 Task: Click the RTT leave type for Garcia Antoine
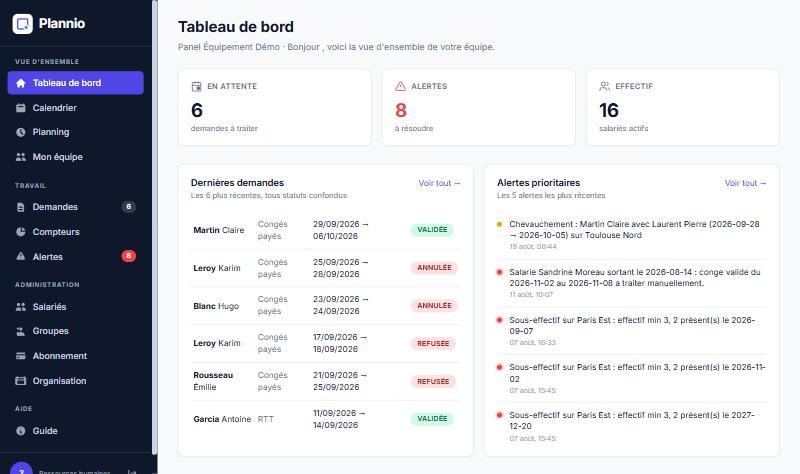coord(266,419)
